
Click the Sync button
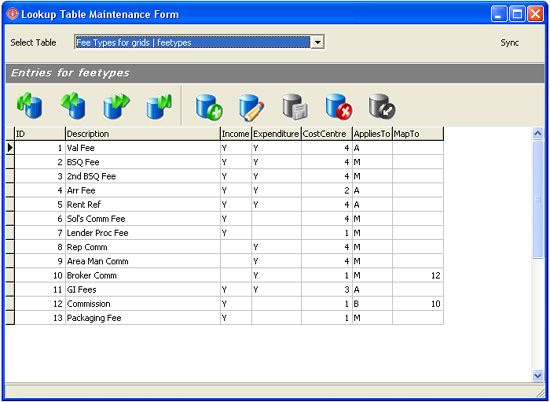click(x=510, y=42)
